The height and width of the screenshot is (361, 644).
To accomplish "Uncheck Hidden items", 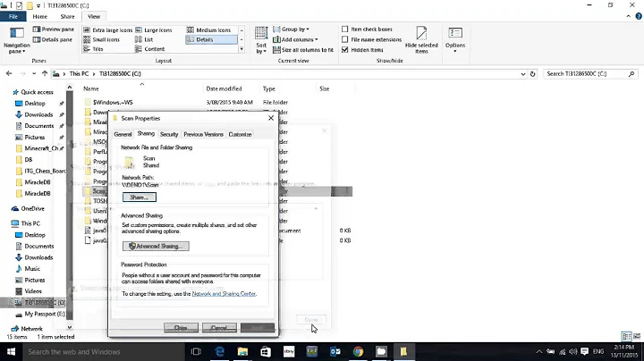I will click(362, 50).
